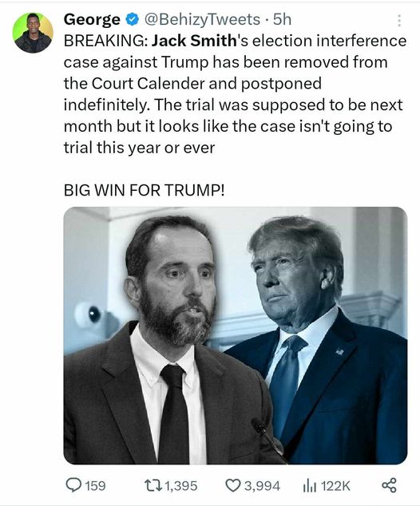Click the 1,395 reposts count
The image size is (420, 506).
(x=181, y=486)
